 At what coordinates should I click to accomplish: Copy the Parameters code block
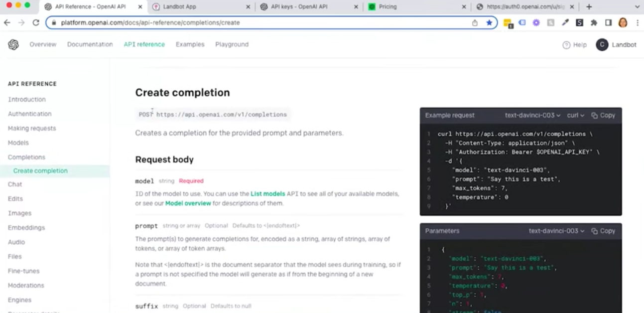(603, 231)
